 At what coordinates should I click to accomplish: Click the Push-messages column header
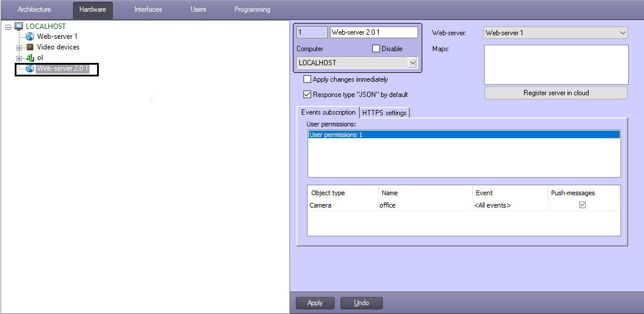point(583,192)
